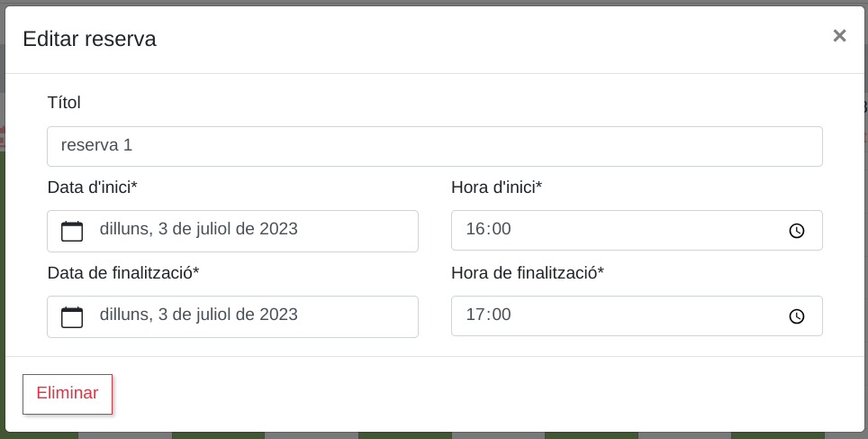Open the Hora de finalització clock icon
The height and width of the screenshot is (439, 868).
797,316
